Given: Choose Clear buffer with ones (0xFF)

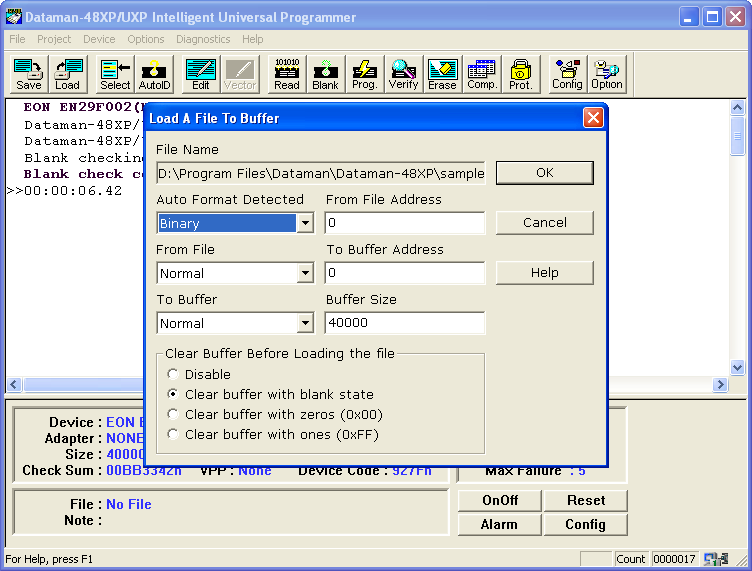Looking at the screenshot, I should pyautogui.click(x=173, y=434).
